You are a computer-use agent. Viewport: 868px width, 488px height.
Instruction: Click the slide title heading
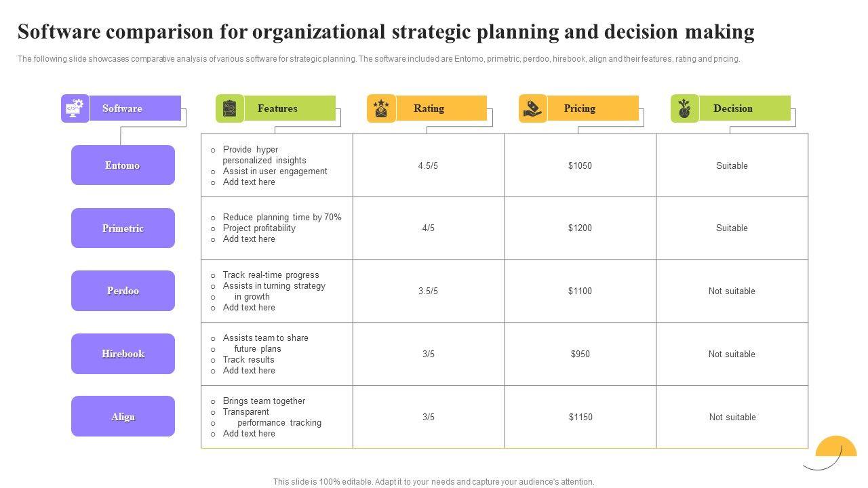tap(386, 32)
